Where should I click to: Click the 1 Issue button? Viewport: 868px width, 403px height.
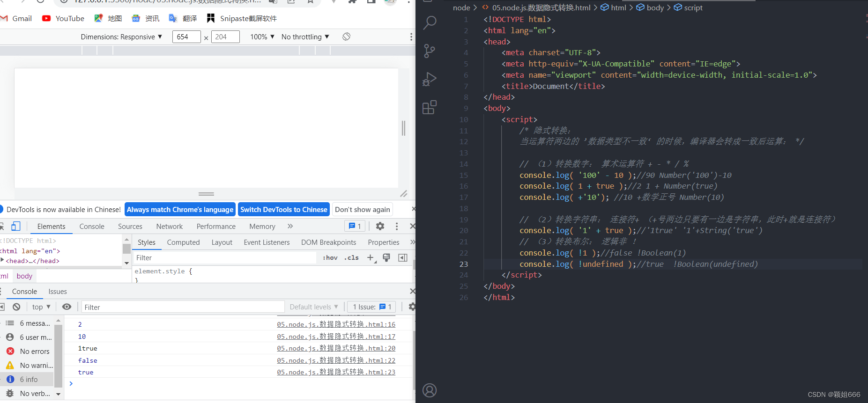click(372, 307)
